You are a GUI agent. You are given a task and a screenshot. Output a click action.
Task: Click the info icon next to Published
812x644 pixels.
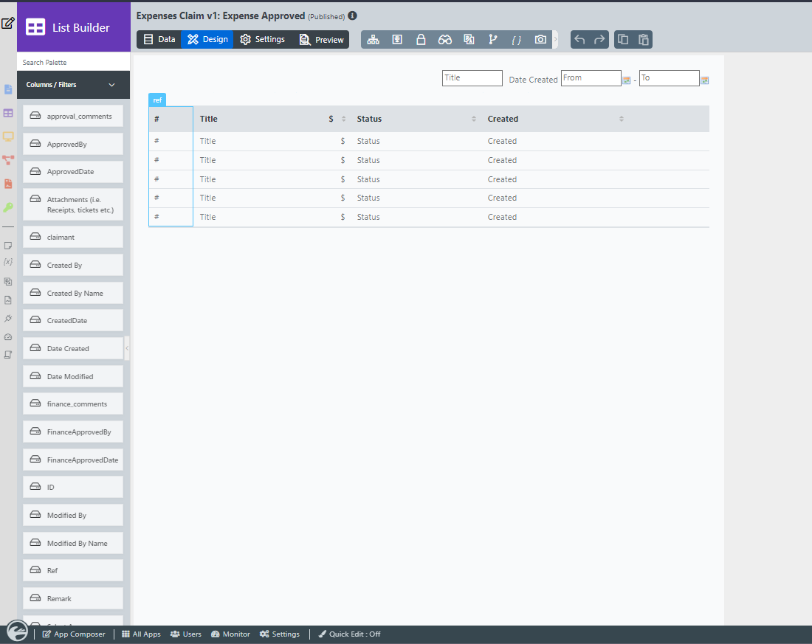pos(353,15)
